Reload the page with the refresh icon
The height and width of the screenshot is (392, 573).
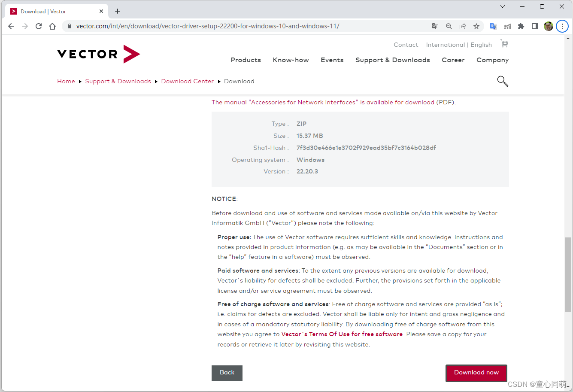point(39,26)
